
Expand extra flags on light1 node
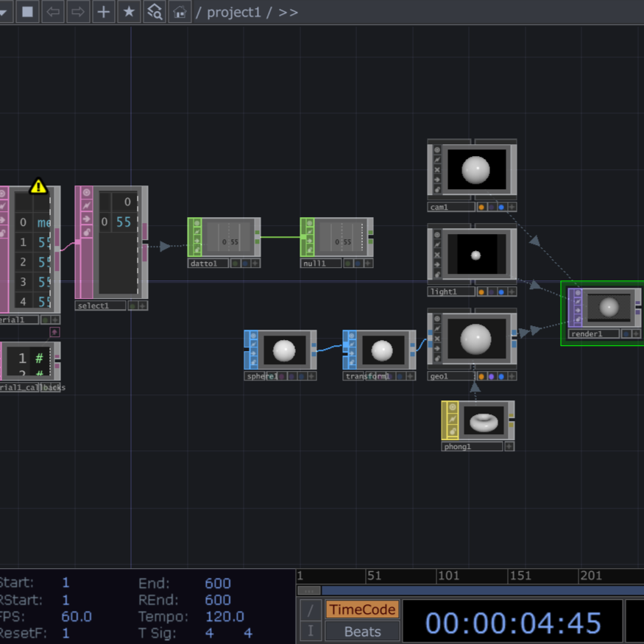tap(512, 291)
